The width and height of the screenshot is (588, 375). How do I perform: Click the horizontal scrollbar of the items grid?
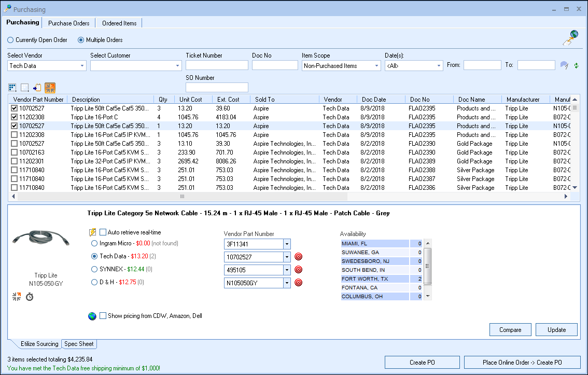click(182, 197)
